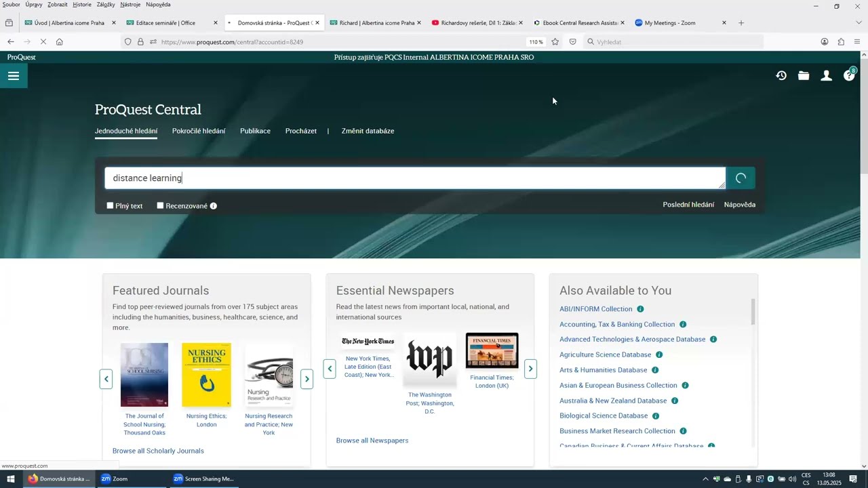Show next Essential Newspapers
This screenshot has height=488, width=868.
pos(530,369)
